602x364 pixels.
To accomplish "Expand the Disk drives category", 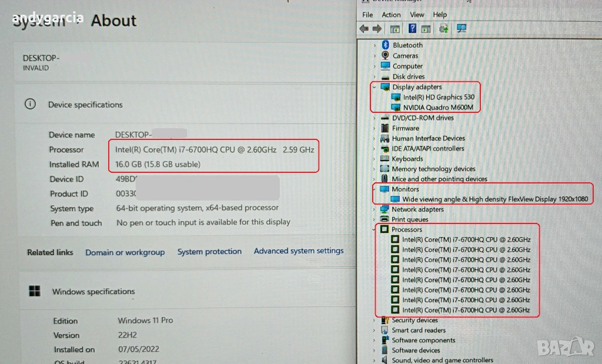I will (x=374, y=76).
